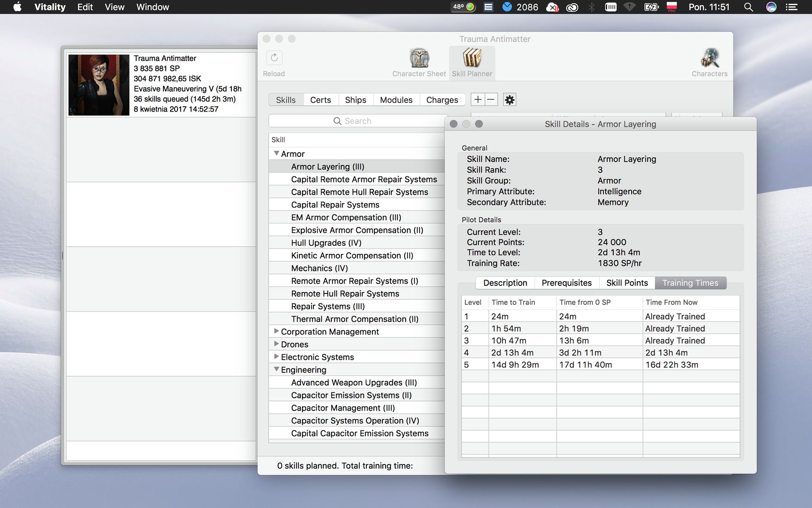Viewport: 812px width, 508px height.
Task: Click the plus button to add plan
Action: coord(478,100)
